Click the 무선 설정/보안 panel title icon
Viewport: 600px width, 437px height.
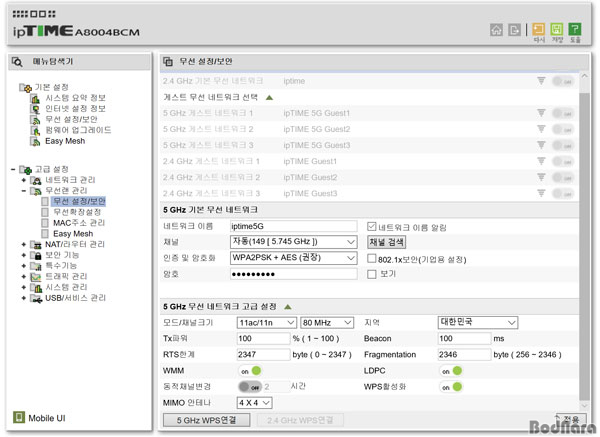pos(168,61)
